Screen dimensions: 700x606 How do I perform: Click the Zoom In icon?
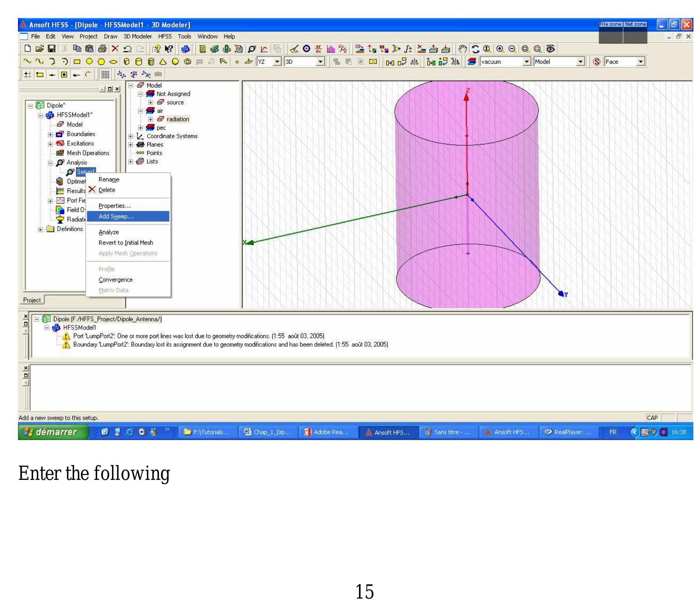(x=500, y=48)
